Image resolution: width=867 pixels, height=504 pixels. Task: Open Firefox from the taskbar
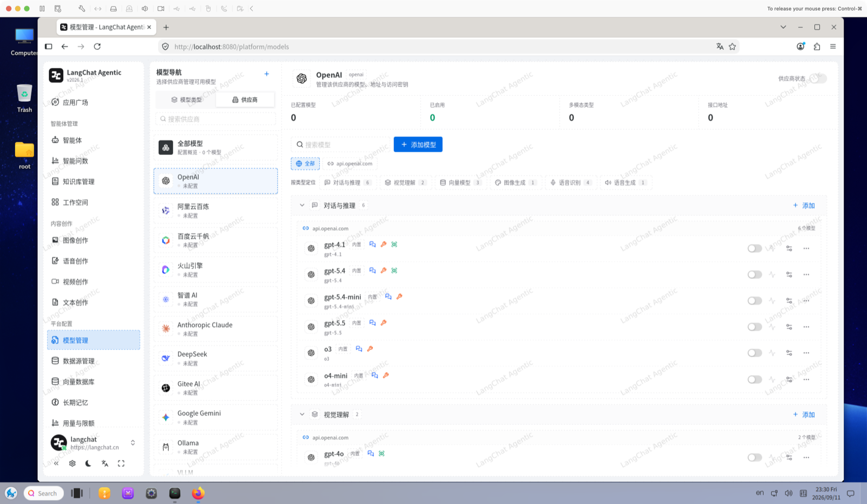[x=198, y=493]
